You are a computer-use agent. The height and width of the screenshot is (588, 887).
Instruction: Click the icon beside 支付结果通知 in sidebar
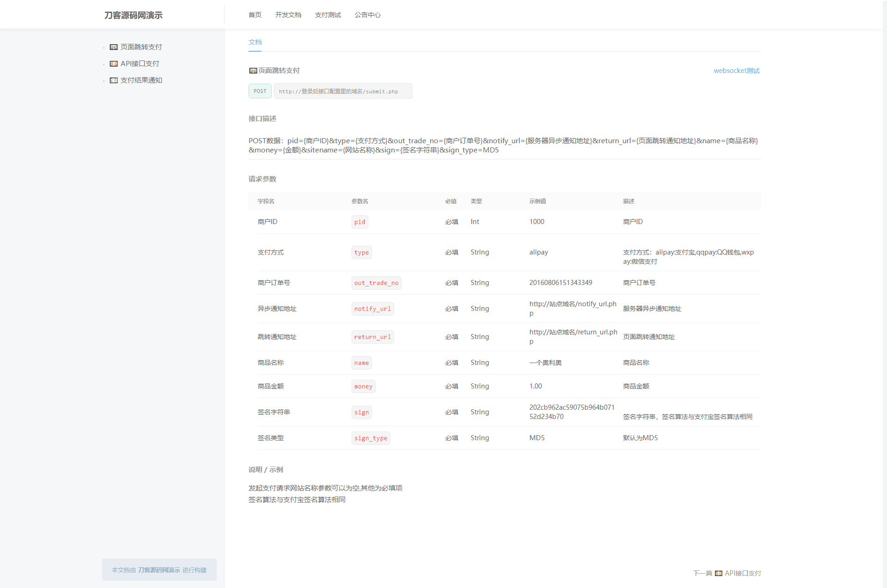114,80
